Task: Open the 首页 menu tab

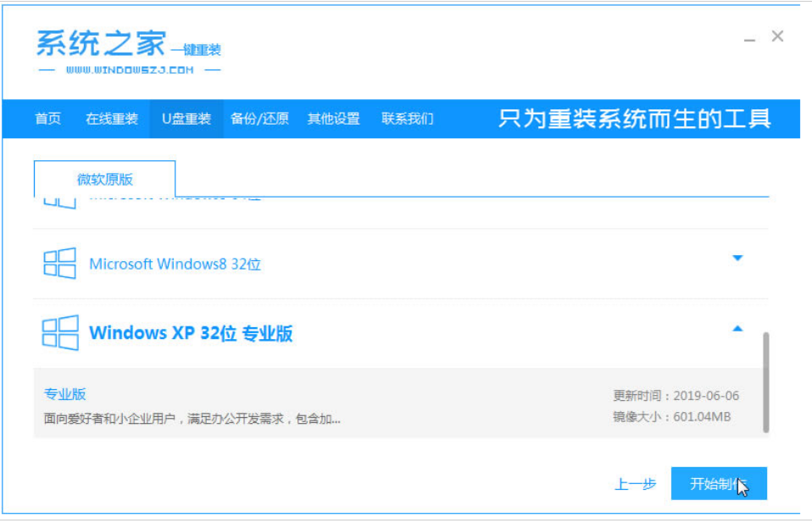Action: coord(47,119)
